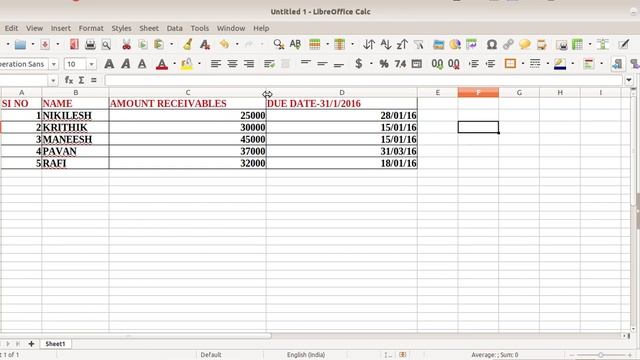Open the paste options dropdown arrow
Viewport: 640px width, 360px height.
(171, 44)
